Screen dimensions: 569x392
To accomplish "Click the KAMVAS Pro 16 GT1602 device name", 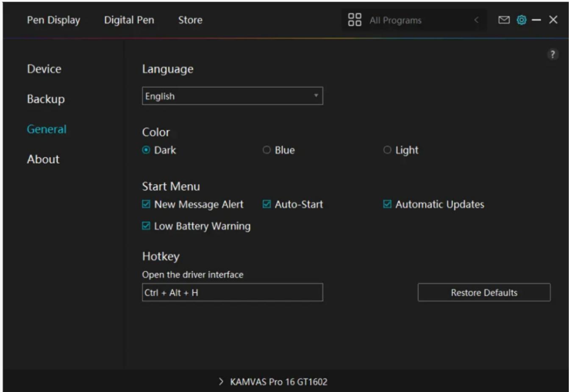I will pos(279,382).
